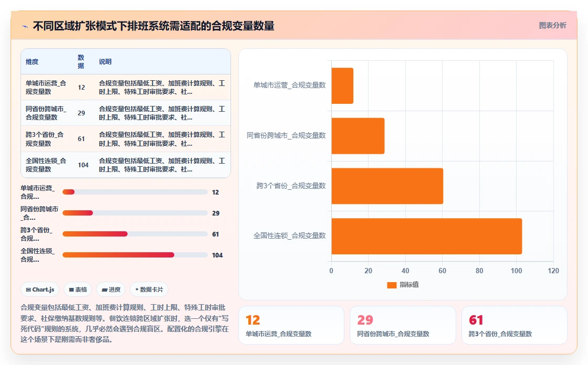
Task: Click x-axis tick label 100
Action: point(517,271)
